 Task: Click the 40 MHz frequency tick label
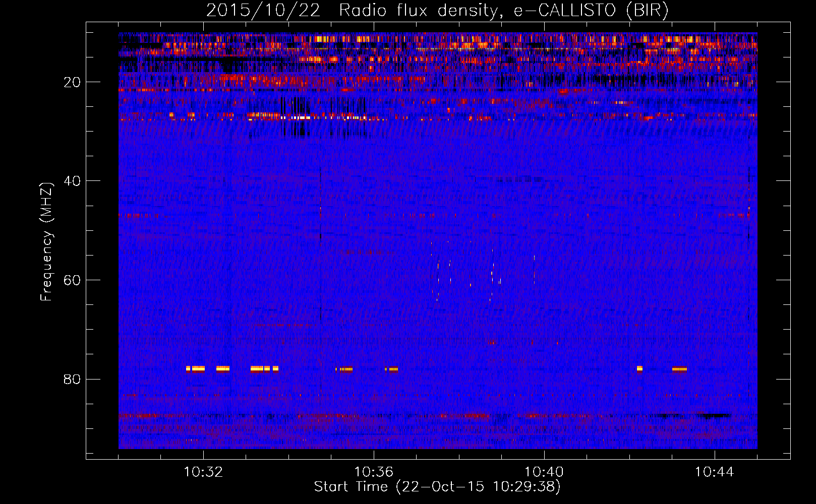tap(73, 181)
